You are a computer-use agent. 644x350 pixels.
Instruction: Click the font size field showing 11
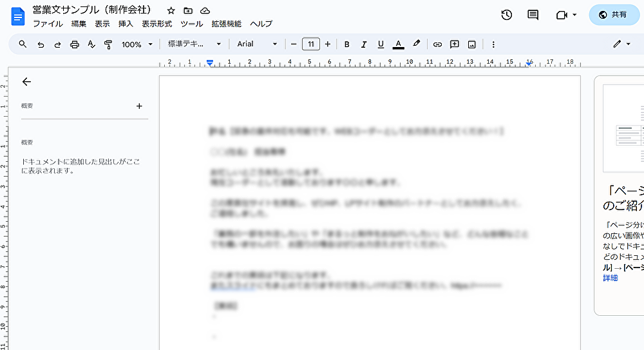(x=311, y=44)
